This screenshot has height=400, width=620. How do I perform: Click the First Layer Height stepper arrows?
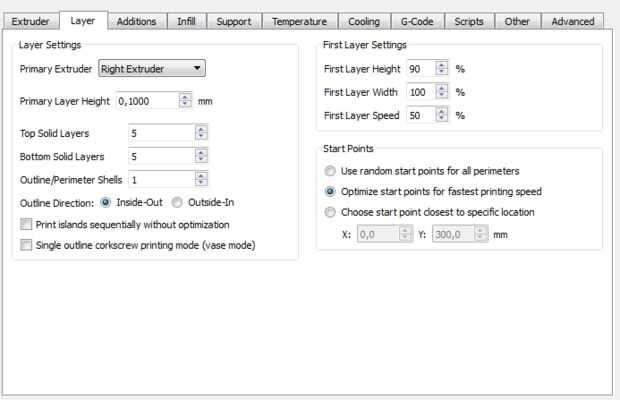[x=443, y=68]
